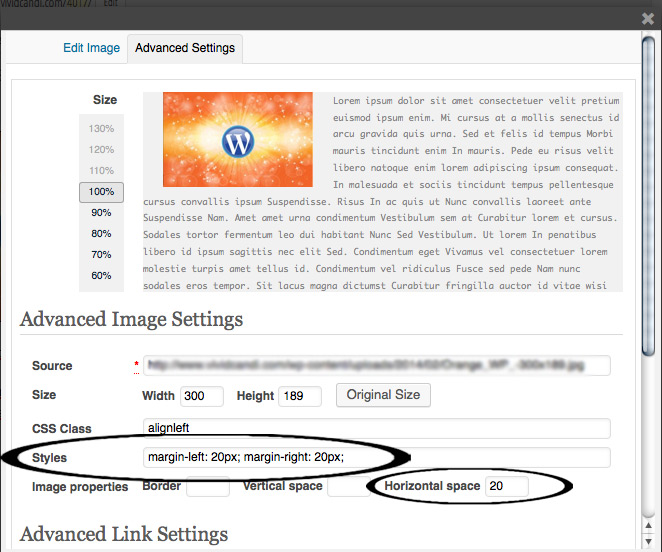Click the orange WordPress preview image
This screenshot has height=552, width=662.
[238, 140]
